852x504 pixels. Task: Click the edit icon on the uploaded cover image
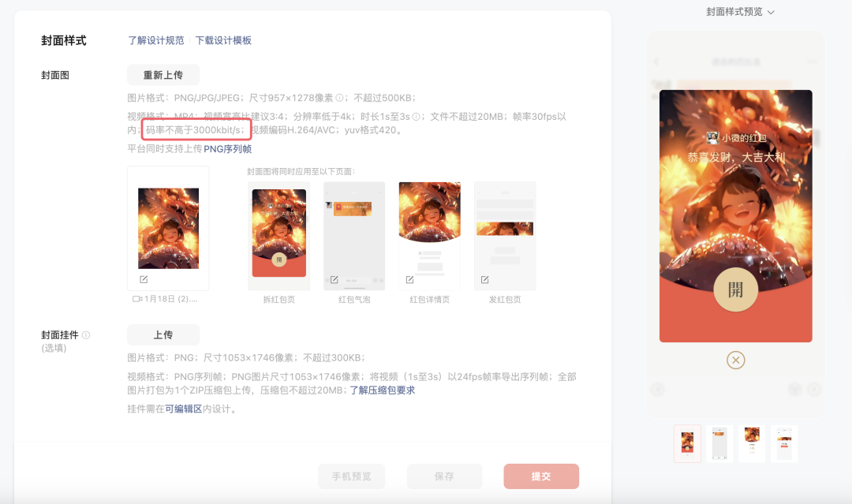coord(144,279)
